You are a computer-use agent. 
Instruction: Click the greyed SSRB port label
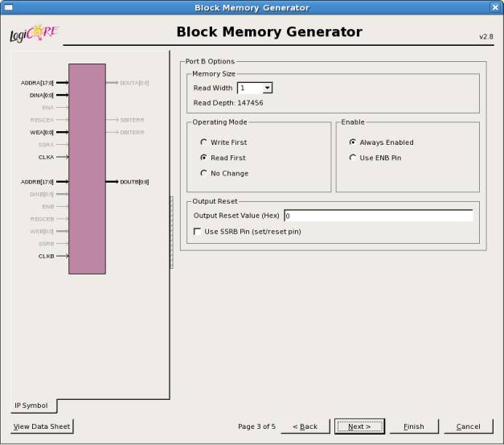pyautogui.click(x=46, y=244)
